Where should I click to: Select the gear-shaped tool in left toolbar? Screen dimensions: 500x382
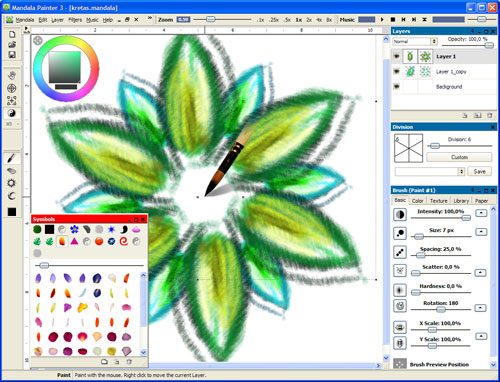12,183
